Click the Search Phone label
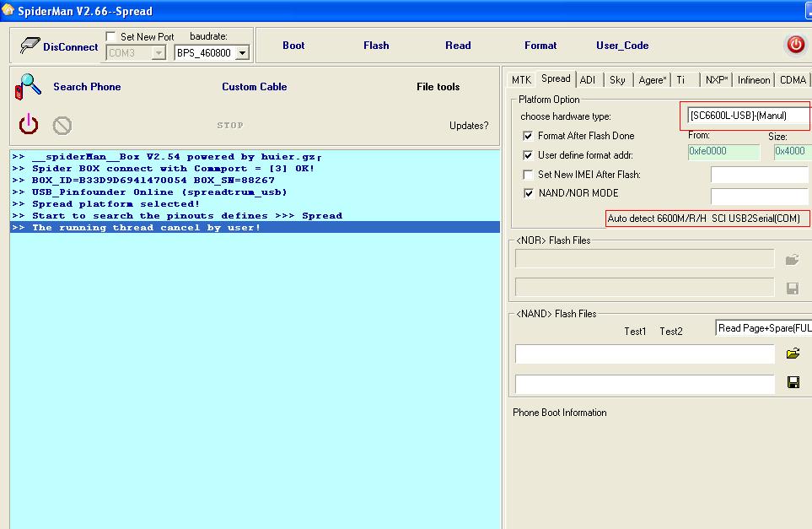The height and width of the screenshot is (529, 812). click(x=87, y=87)
